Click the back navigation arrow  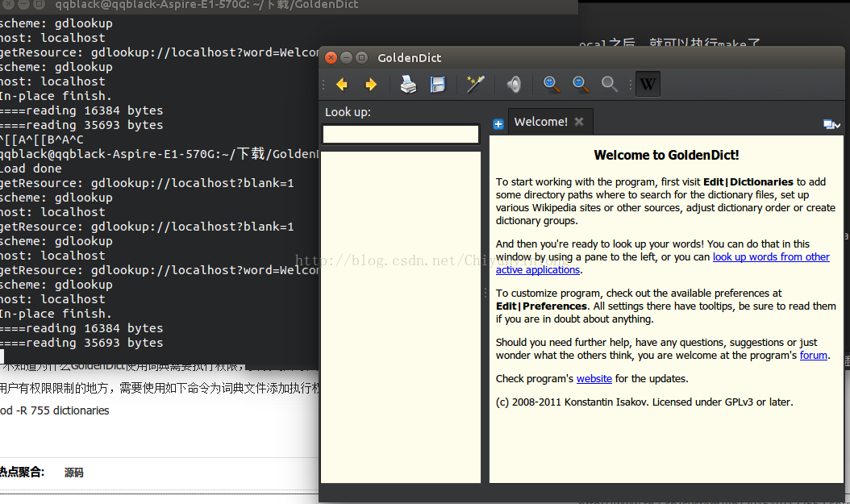tap(342, 85)
